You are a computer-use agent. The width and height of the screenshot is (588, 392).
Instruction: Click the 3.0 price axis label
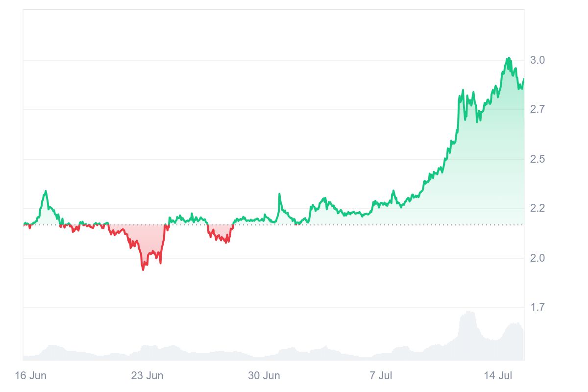pyautogui.click(x=538, y=60)
